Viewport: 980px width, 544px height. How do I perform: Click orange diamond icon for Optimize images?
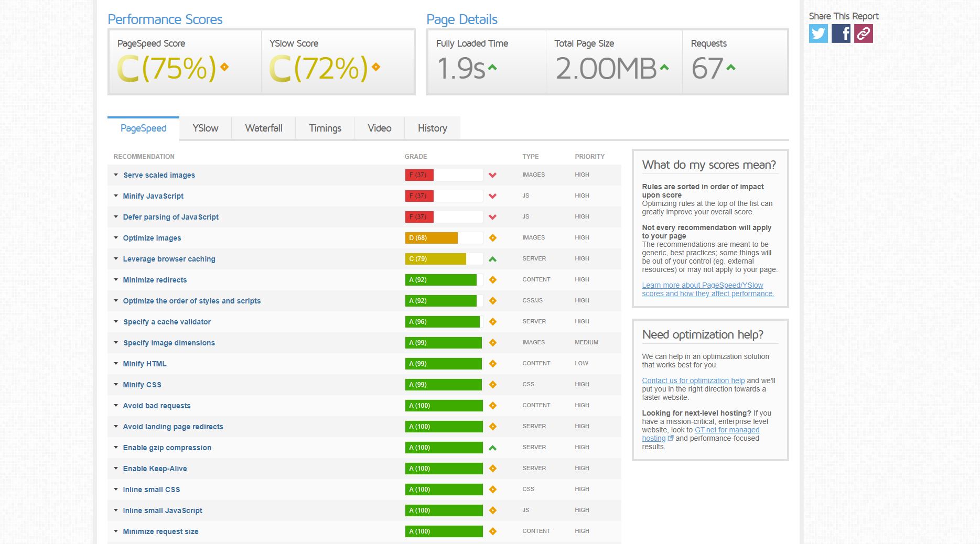tap(492, 238)
